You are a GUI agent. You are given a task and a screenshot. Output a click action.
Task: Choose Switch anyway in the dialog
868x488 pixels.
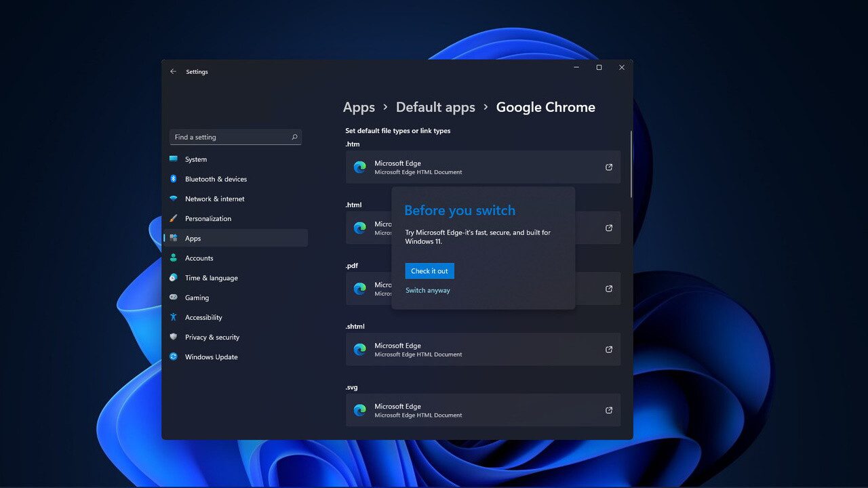(x=427, y=291)
